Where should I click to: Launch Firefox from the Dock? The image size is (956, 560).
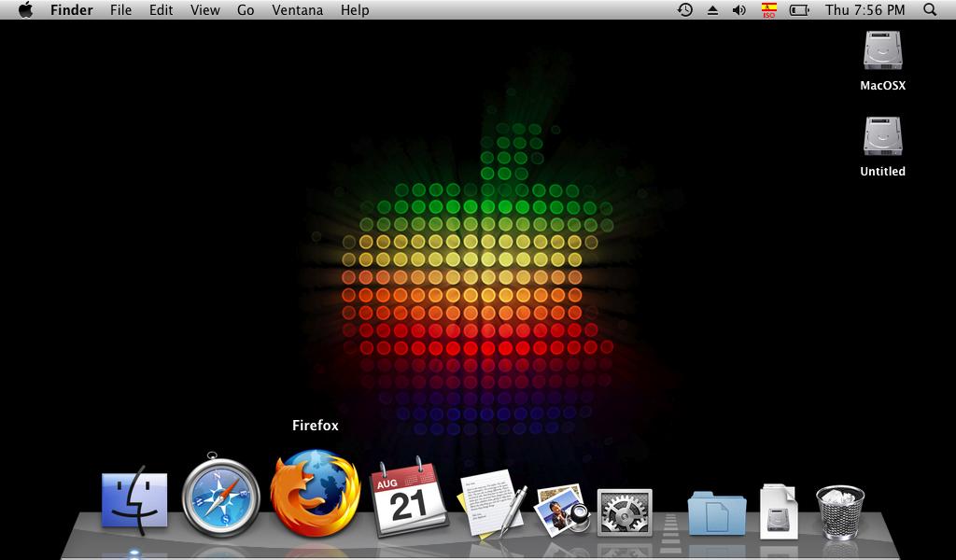click(x=316, y=494)
